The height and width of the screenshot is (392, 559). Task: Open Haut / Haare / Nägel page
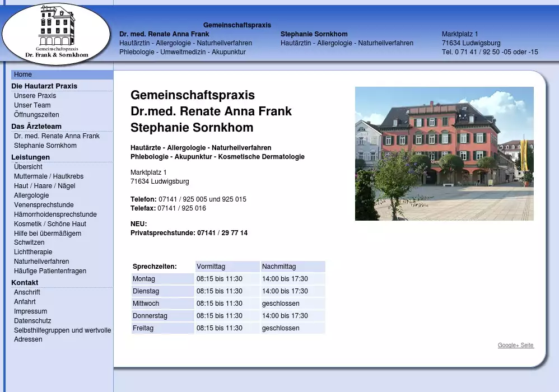pyautogui.click(x=44, y=186)
